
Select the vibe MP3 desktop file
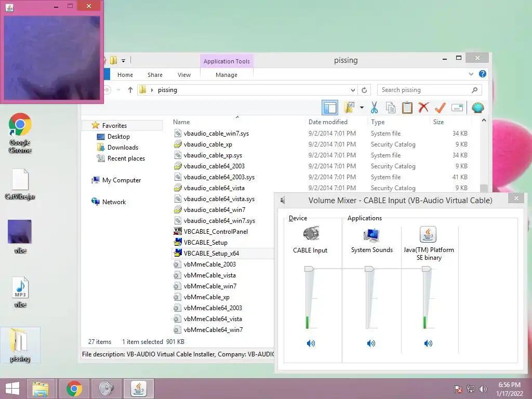(x=20, y=292)
